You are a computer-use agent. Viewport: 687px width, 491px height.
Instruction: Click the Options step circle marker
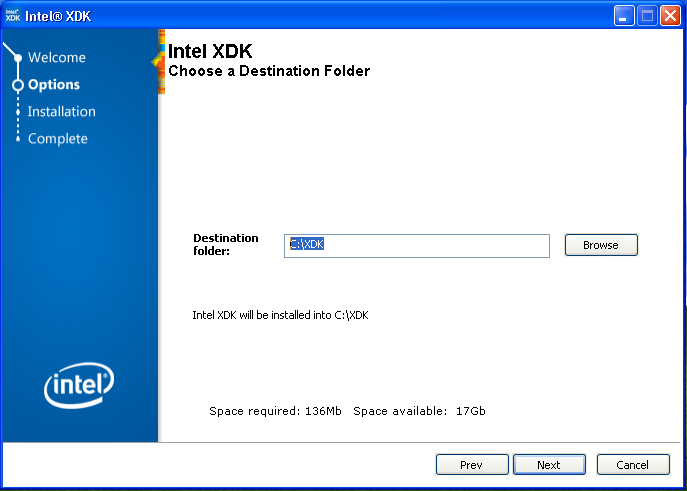click(x=18, y=85)
